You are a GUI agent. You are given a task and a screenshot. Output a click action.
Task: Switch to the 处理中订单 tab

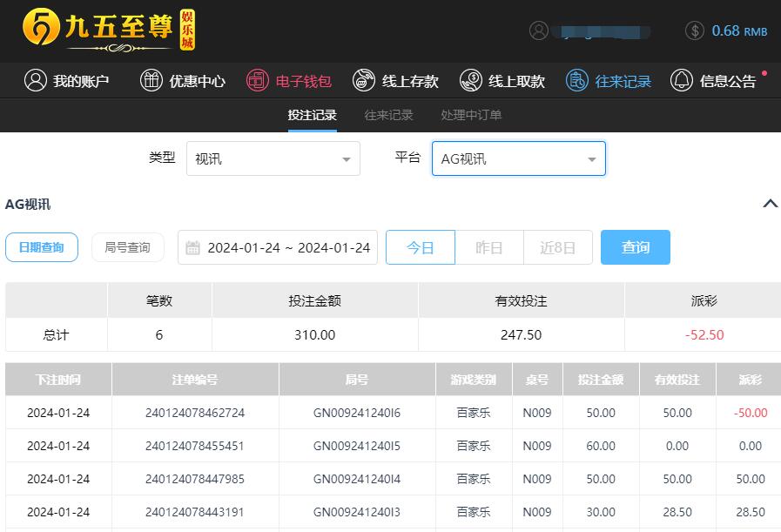pos(471,115)
